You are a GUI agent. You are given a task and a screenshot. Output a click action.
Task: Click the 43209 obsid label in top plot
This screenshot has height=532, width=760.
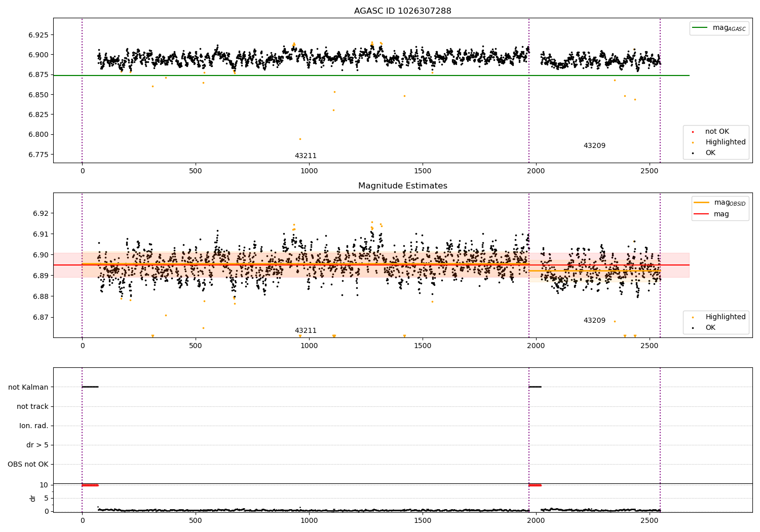click(594, 146)
